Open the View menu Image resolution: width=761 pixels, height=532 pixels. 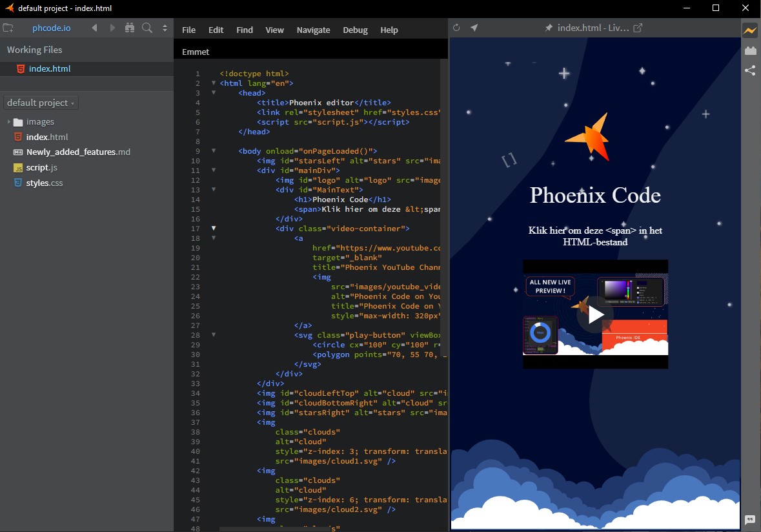(275, 30)
